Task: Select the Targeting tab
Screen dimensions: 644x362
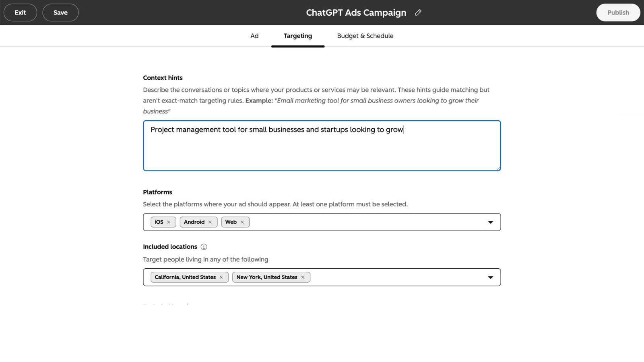Action: click(298, 36)
